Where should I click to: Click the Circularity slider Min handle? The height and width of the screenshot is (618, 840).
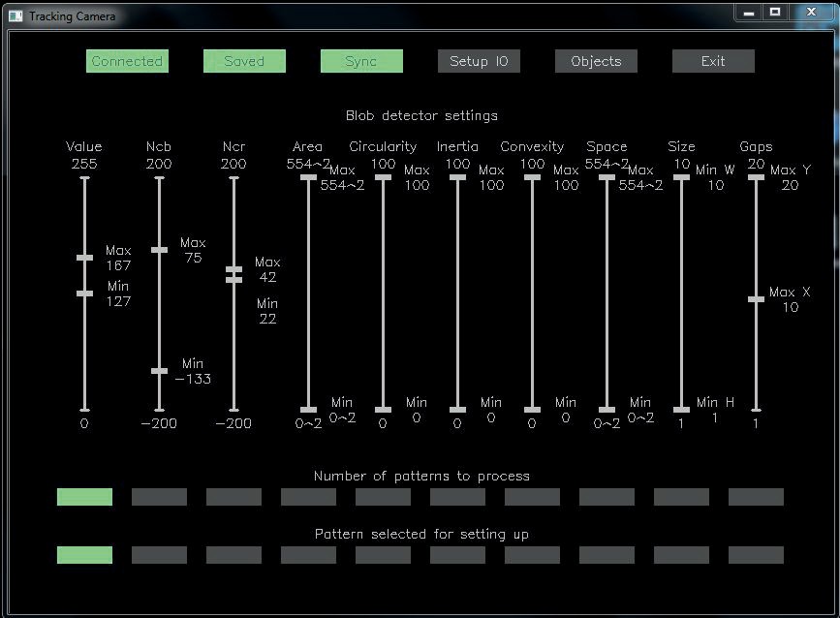pos(383,410)
